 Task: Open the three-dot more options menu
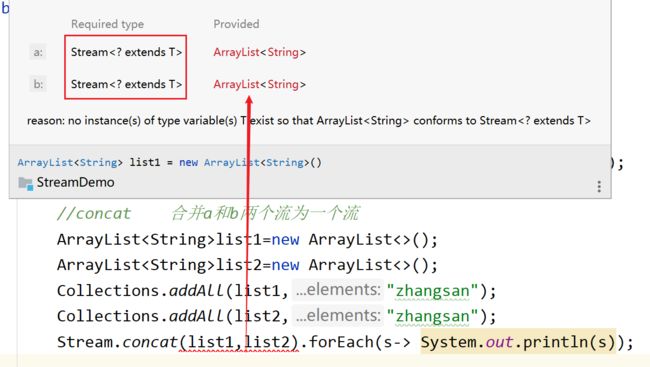click(x=599, y=187)
